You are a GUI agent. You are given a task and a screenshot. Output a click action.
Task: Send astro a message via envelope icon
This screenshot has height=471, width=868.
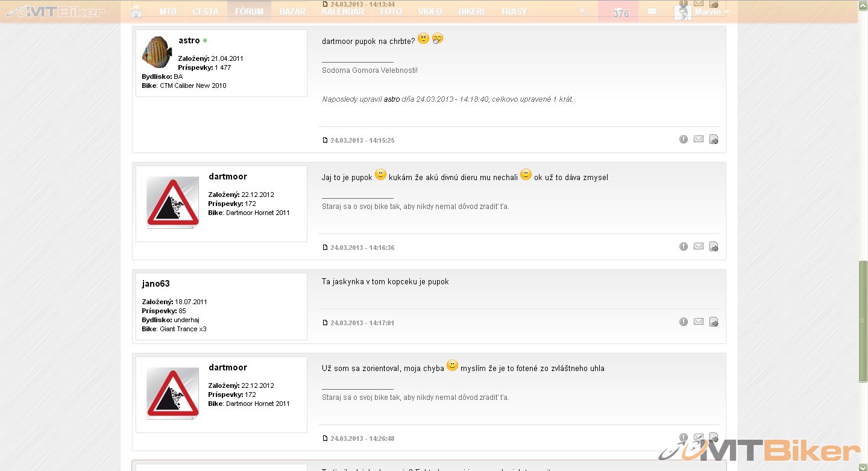(x=699, y=139)
